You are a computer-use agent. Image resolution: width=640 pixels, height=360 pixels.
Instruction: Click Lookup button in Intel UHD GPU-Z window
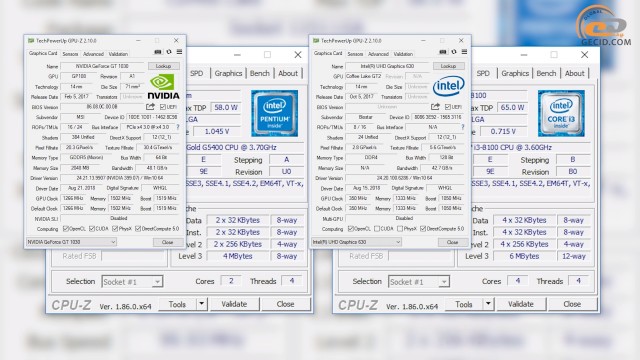pos(448,66)
